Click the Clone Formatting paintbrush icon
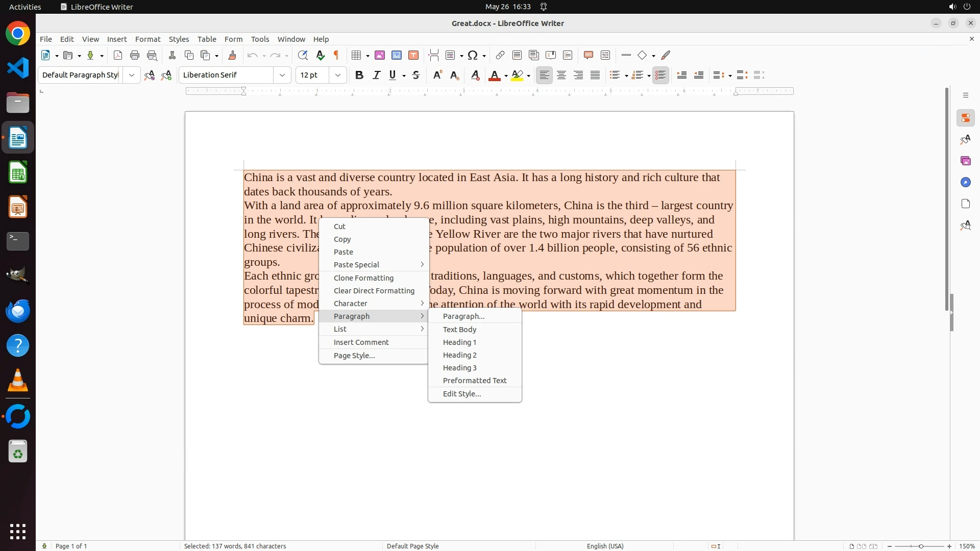This screenshot has width=980, height=551. click(x=232, y=55)
